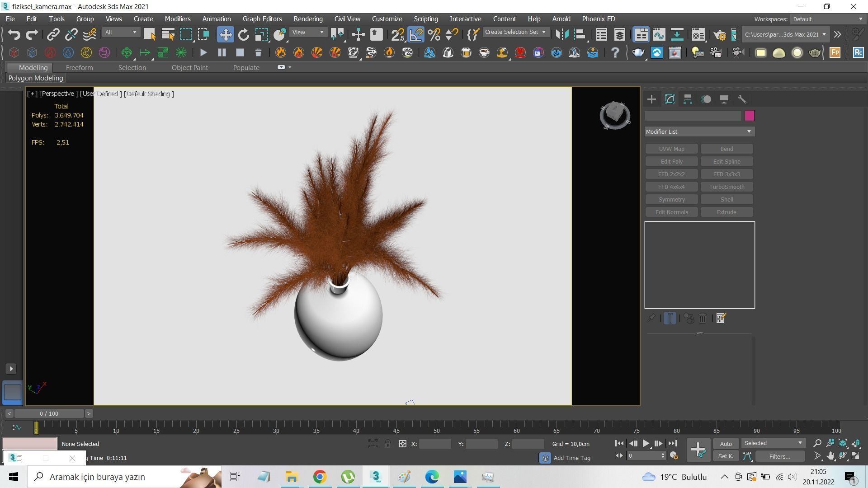Image resolution: width=868 pixels, height=488 pixels.
Task: Choose the Select and Scale tool
Action: 261,34
